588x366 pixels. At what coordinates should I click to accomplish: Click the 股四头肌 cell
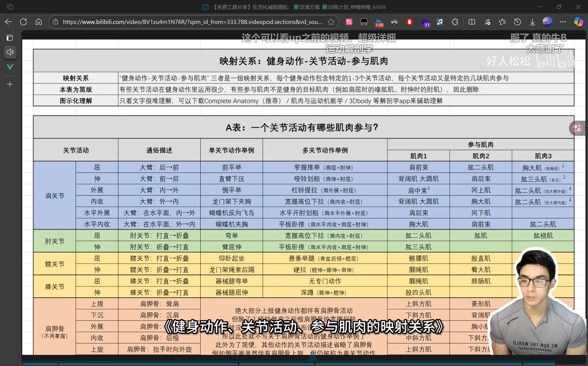click(x=419, y=292)
